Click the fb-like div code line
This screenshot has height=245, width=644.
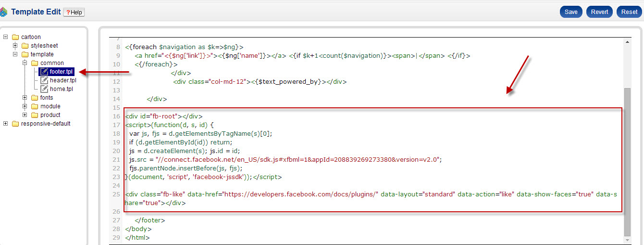click(x=372, y=199)
